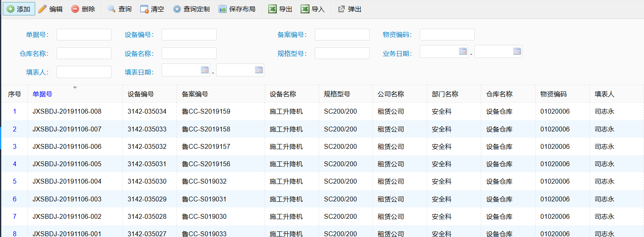Click 保存布局 (Save layout)
This screenshot has width=644, height=237.
pyautogui.click(x=237, y=9)
